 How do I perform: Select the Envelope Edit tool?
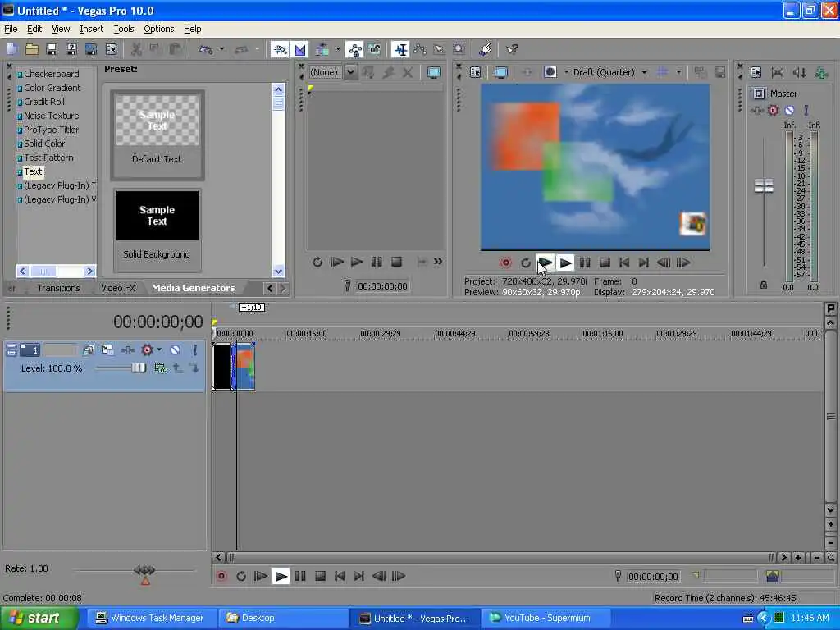[420, 50]
